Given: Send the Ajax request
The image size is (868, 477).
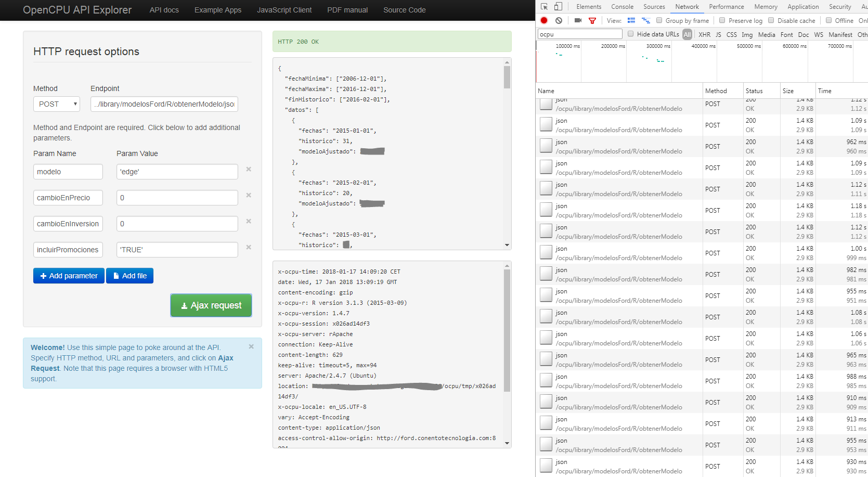Looking at the screenshot, I should [211, 305].
